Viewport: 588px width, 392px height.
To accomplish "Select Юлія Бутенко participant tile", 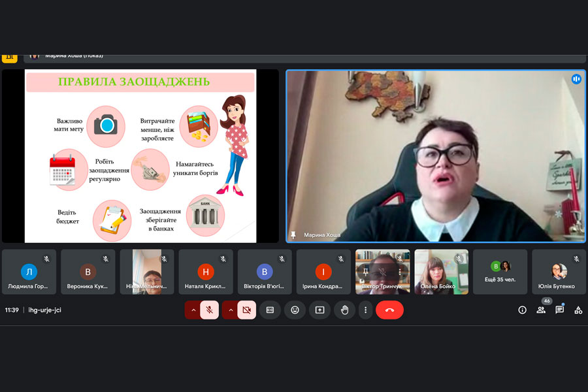I will tap(559, 272).
